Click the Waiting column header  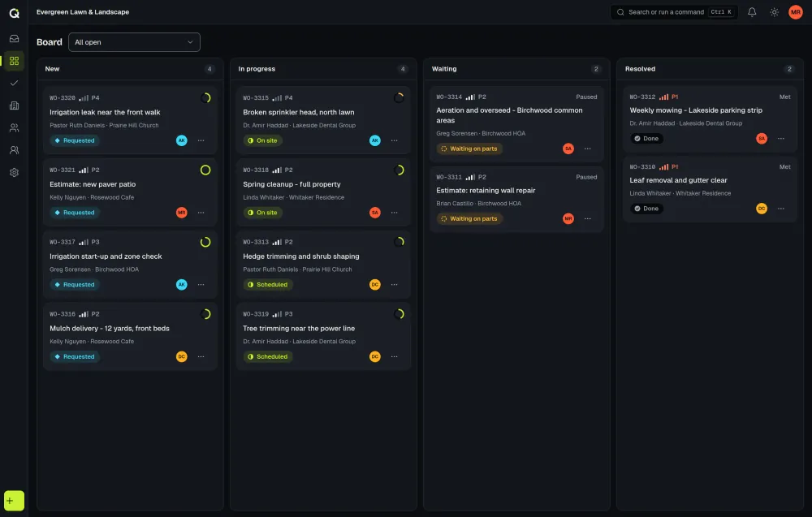(x=516, y=69)
